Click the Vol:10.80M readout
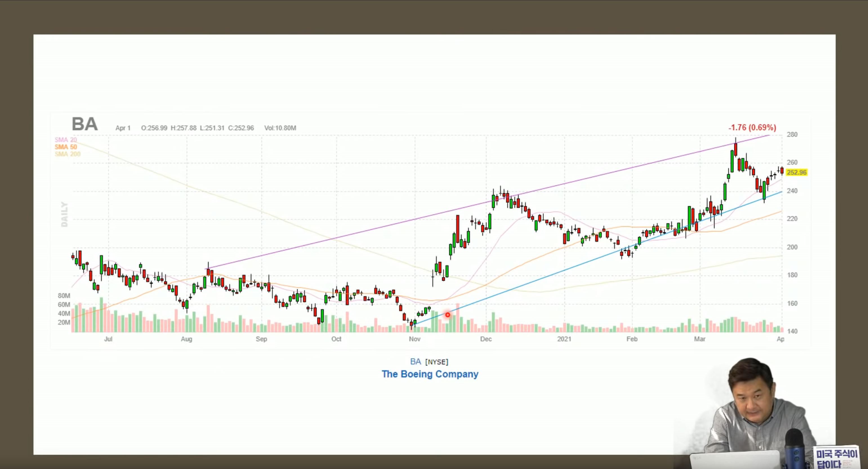The height and width of the screenshot is (469, 868). (280, 128)
